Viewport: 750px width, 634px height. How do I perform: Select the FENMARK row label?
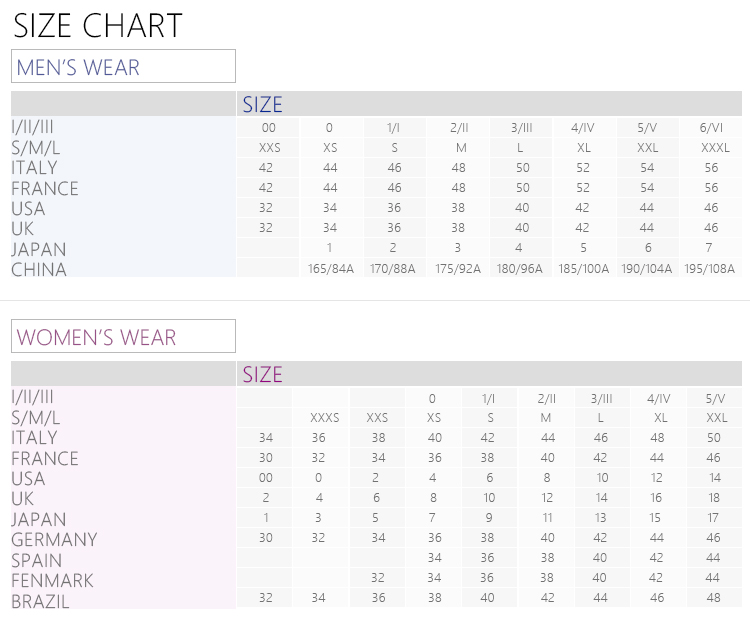coord(52,580)
